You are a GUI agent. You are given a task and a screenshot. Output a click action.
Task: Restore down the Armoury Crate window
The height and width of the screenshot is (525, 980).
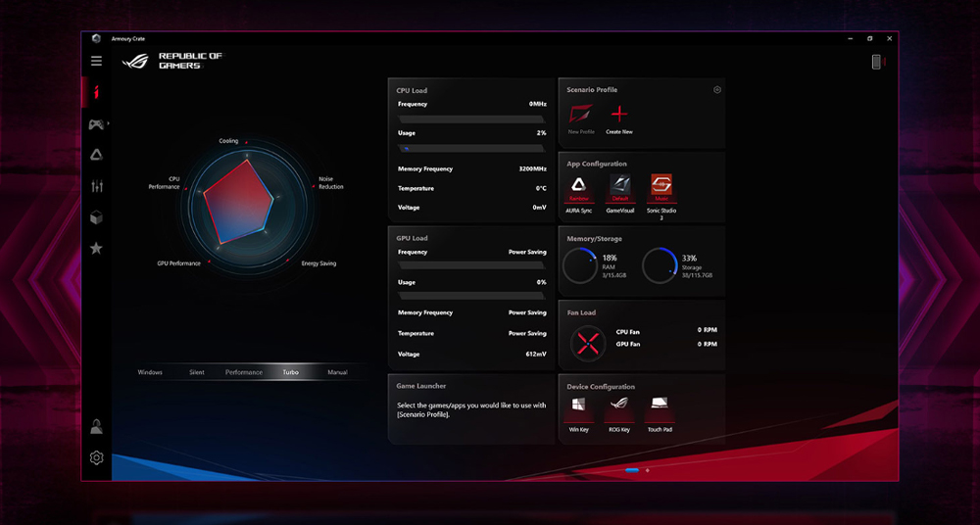point(869,39)
